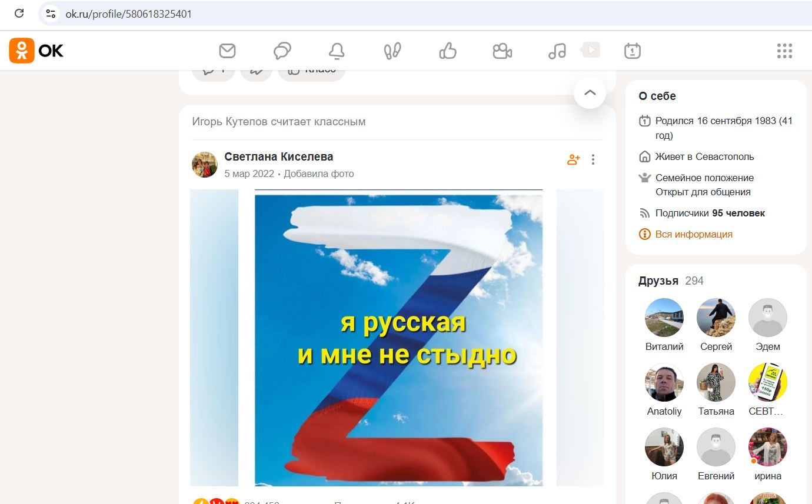Open the Ratings thumbs-up icon

[x=448, y=51]
